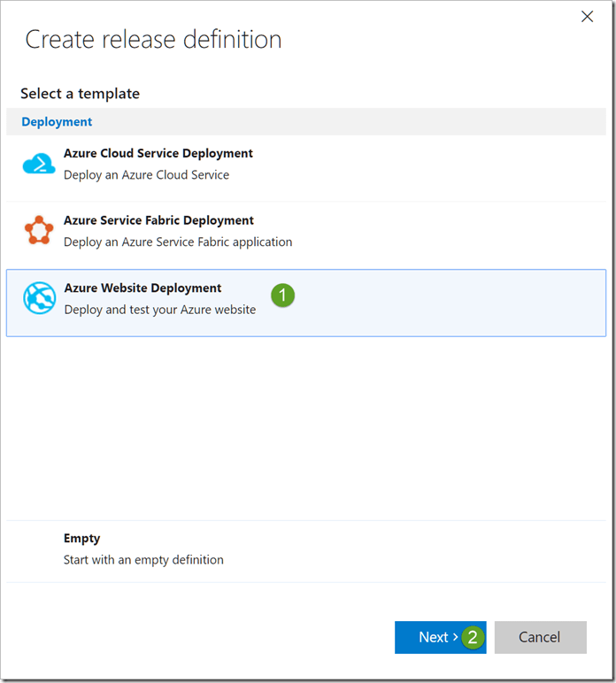Select the Azure Cloud Service Deployment title

(158, 153)
